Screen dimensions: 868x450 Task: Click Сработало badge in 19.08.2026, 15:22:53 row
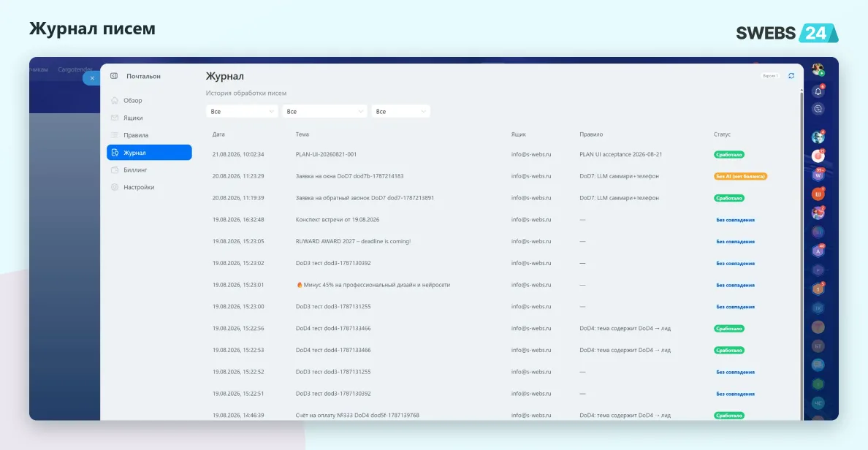[729, 351]
